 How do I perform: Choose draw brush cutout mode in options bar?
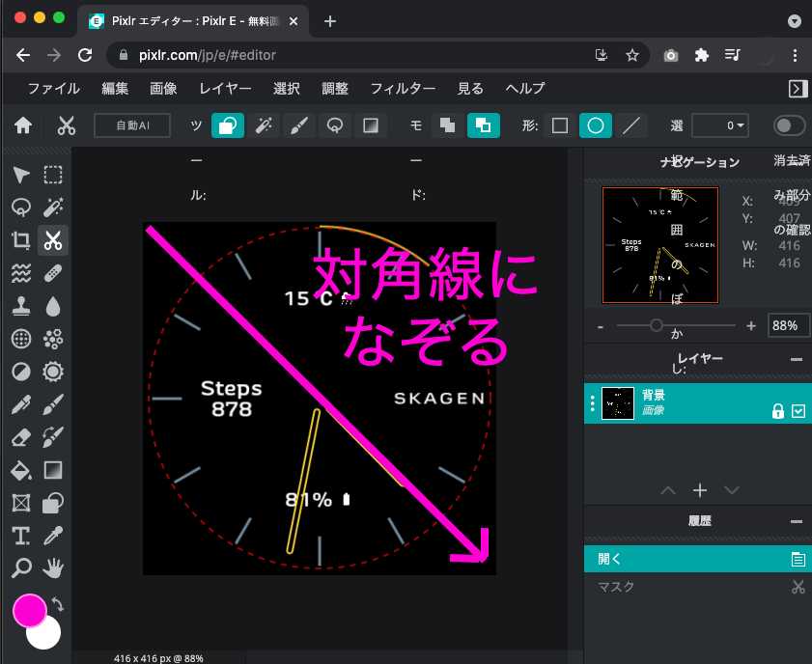299,125
